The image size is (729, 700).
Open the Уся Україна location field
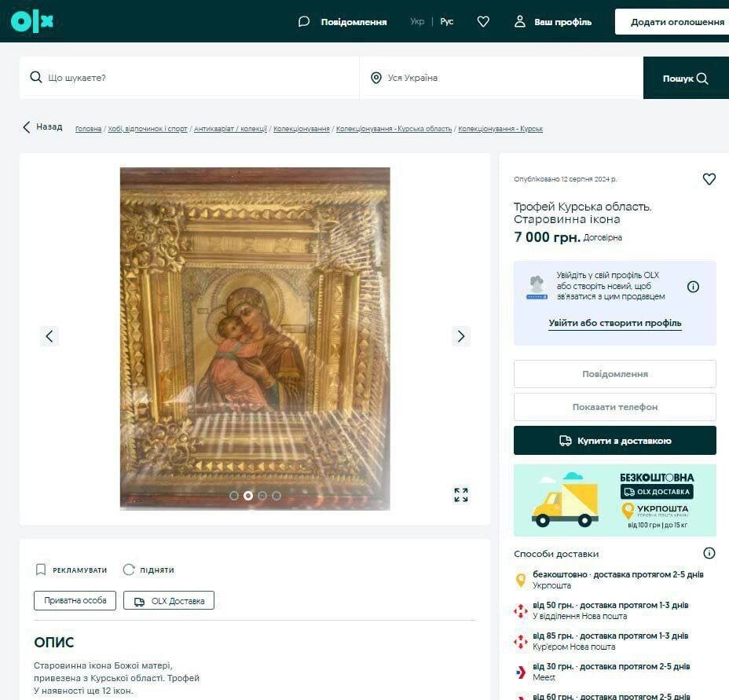click(502, 78)
